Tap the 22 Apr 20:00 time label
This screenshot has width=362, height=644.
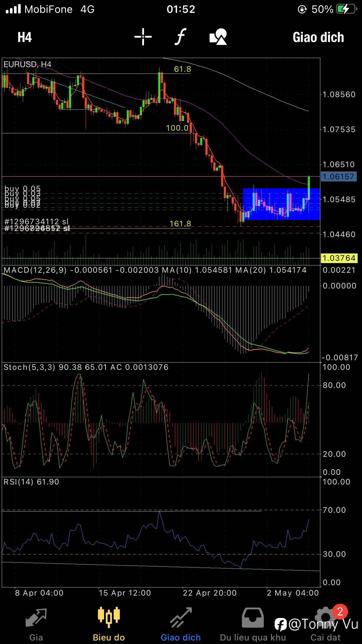tap(210, 593)
